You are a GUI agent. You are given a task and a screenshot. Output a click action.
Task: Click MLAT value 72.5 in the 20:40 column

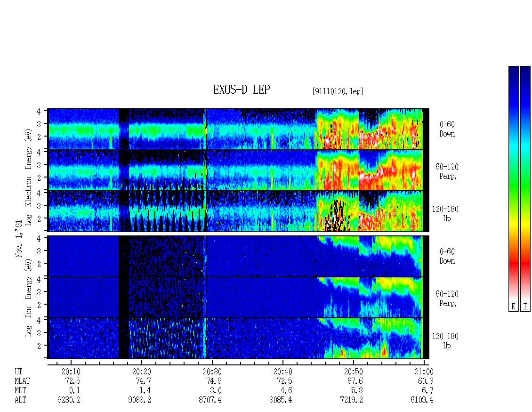point(285,381)
